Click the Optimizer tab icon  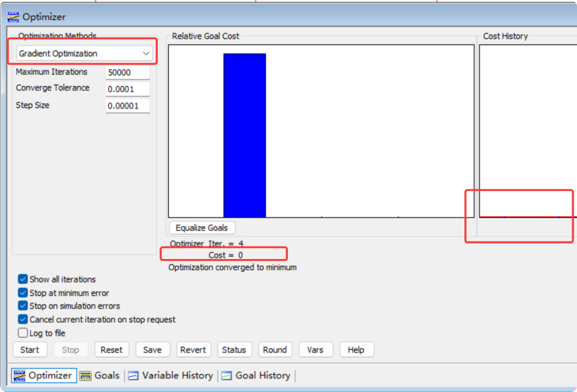point(19,376)
